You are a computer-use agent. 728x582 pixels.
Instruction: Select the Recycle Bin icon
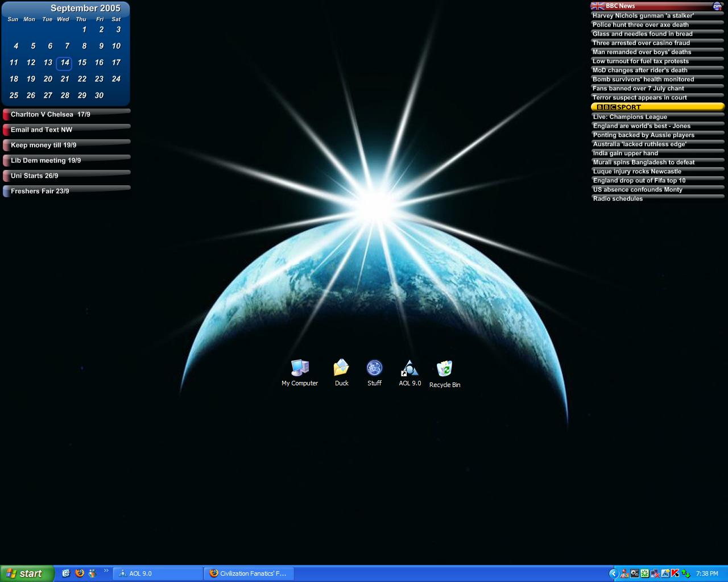[445, 374]
